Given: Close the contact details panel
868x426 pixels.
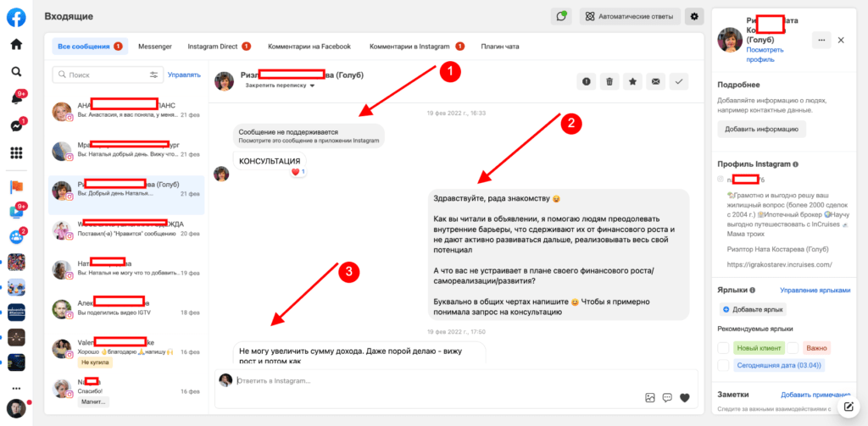Looking at the screenshot, I should (841, 40).
